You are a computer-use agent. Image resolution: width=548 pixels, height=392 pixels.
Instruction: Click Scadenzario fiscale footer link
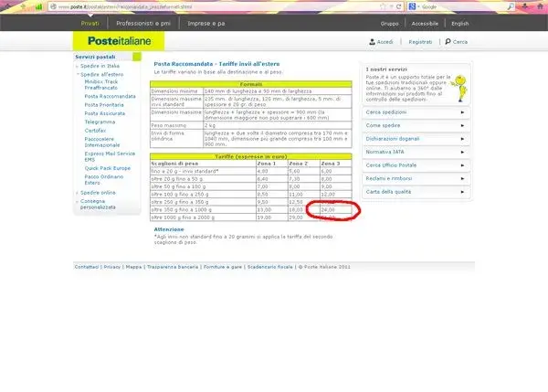point(269,267)
